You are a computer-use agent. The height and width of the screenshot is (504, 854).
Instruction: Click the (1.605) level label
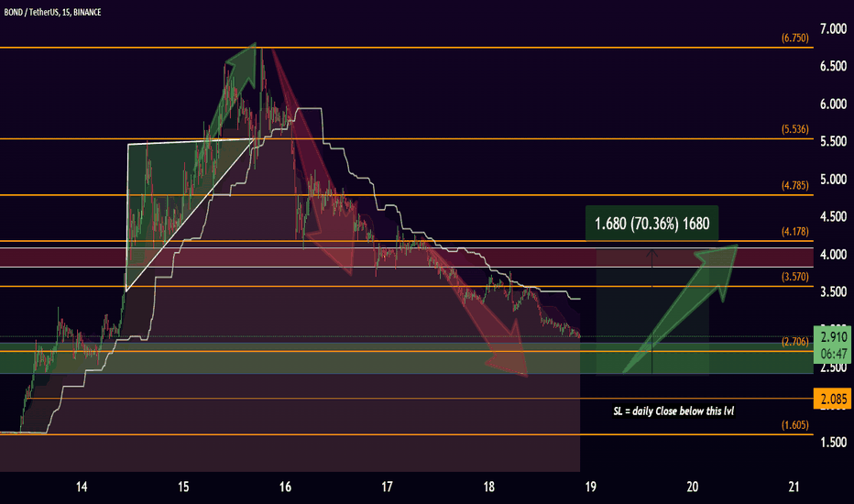794,425
